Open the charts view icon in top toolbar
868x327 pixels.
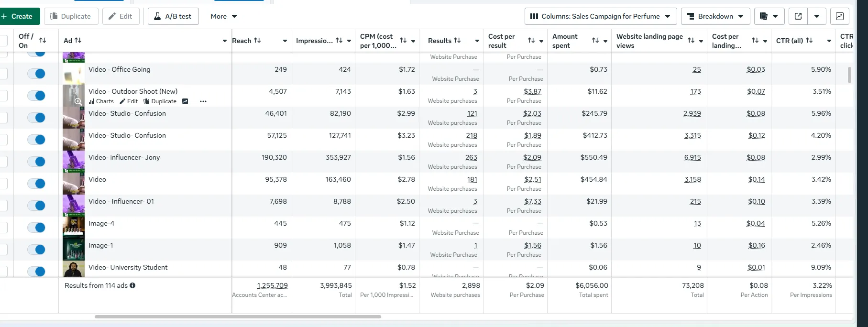click(839, 16)
